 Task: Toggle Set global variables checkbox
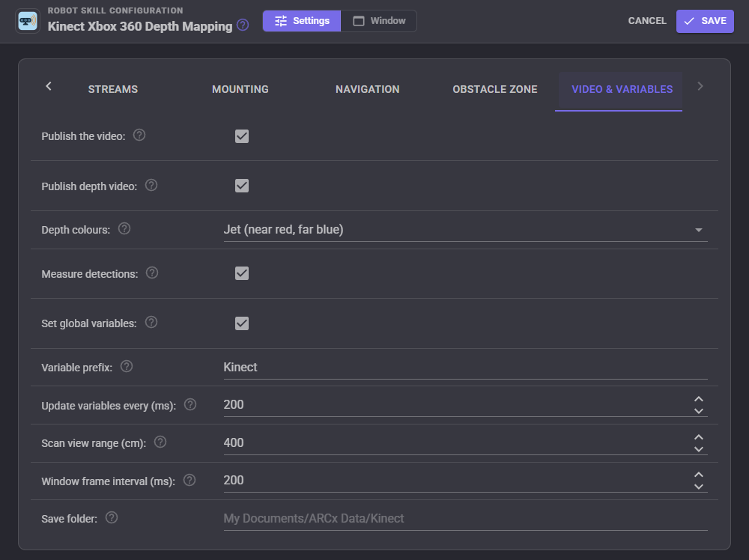(x=242, y=323)
